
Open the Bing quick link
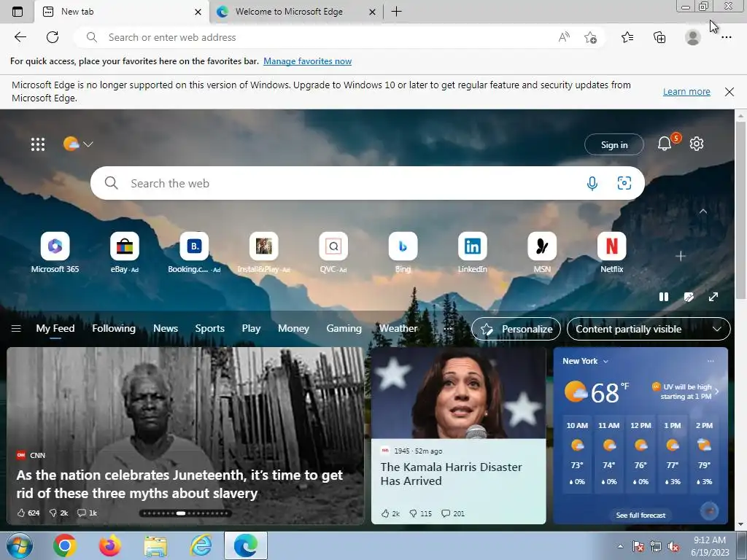click(403, 253)
